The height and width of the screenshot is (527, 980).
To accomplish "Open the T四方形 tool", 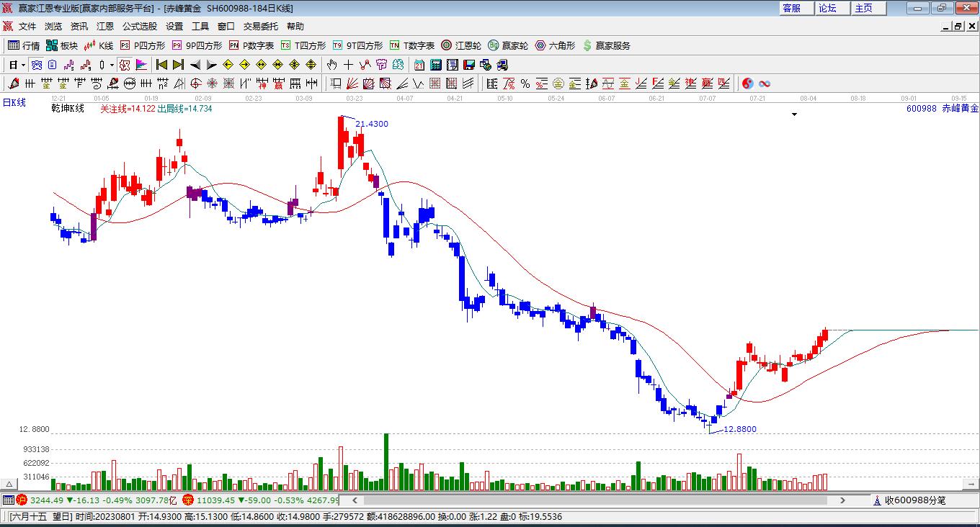I will (x=303, y=45).
